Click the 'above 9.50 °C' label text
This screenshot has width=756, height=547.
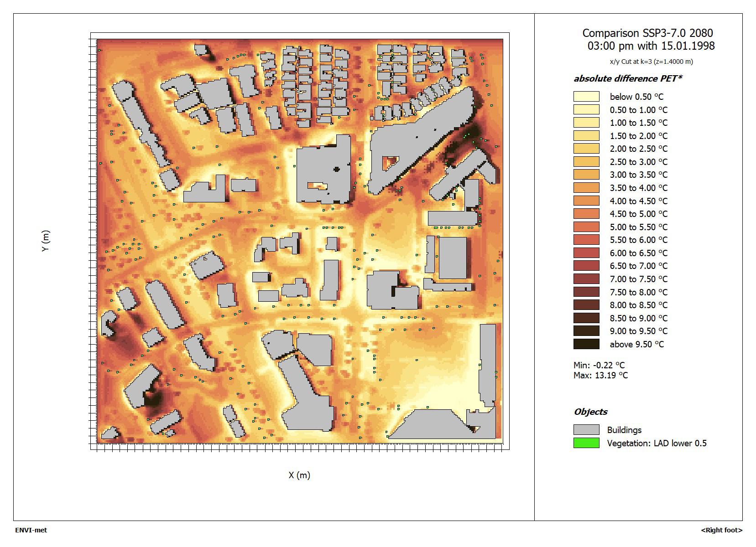click(637, 344)
